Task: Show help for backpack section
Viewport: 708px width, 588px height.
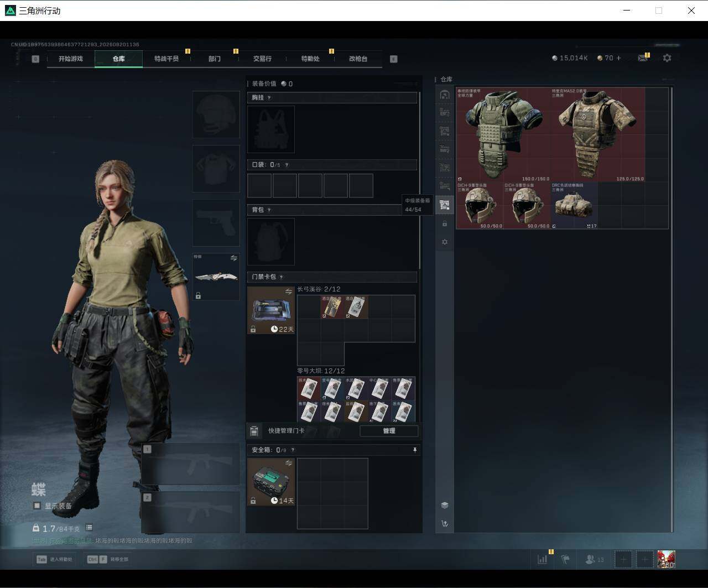Action: click(269, 210)
